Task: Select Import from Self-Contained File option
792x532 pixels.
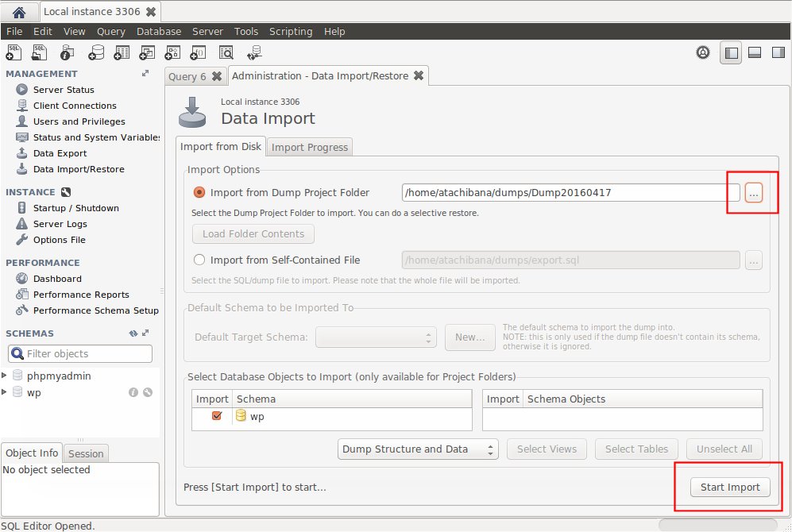Action: pos(199,260)
